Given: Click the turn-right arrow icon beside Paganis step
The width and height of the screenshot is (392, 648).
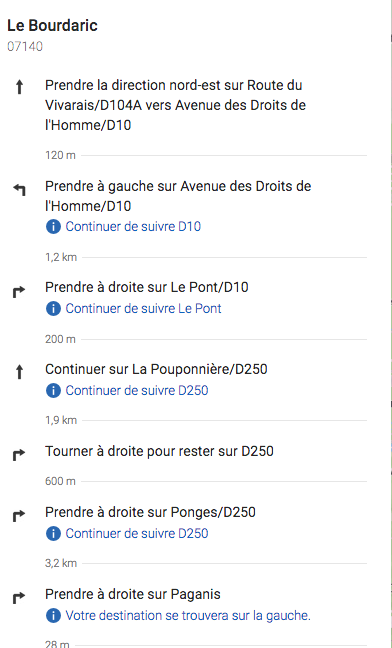Looking at the screenshot, I should point(19,598).
